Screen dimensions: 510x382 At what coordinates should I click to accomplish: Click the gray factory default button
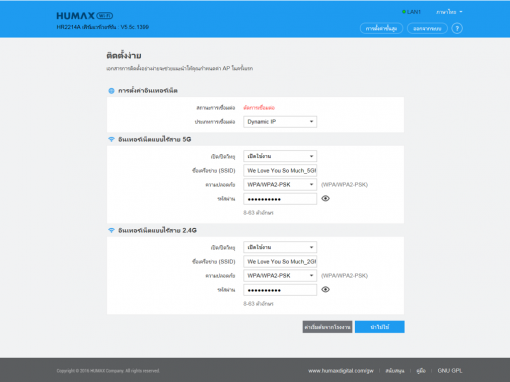[x=327, y=327]
